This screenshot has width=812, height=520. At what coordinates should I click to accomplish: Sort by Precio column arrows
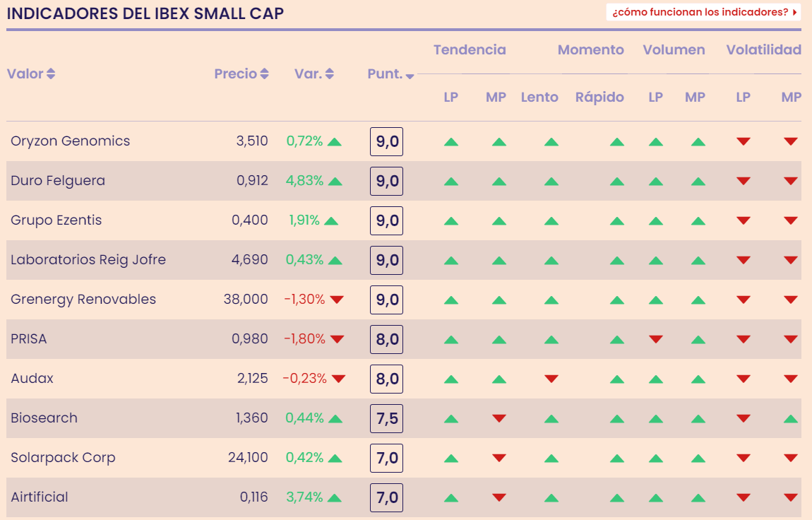point(264,74)
